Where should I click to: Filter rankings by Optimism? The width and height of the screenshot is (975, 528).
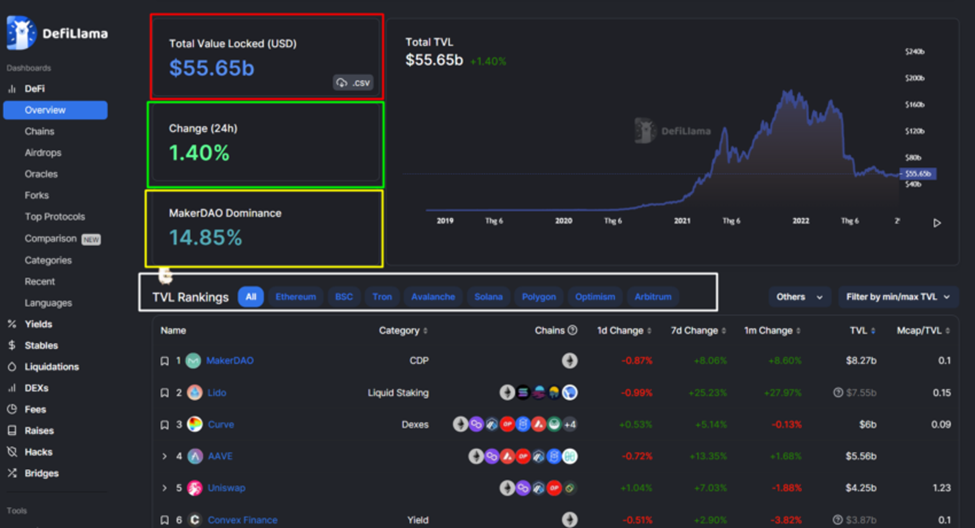pyautogui.click(x=594, y=297)
